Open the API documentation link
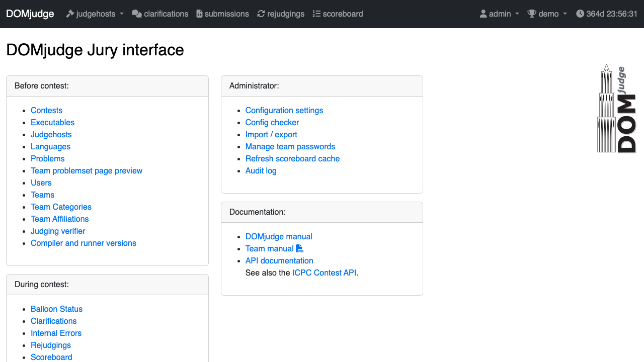 pyautogui.click(x=279, y=261)
